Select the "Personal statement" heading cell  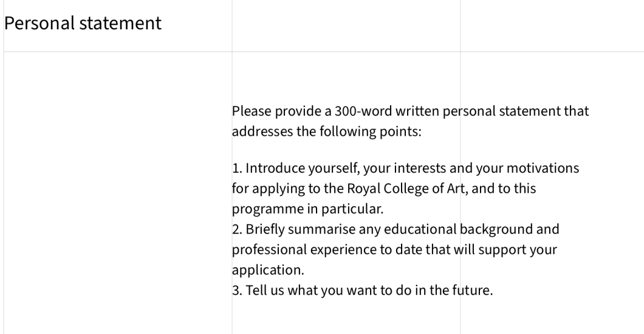pyautogui.click(x=118, y=26)
